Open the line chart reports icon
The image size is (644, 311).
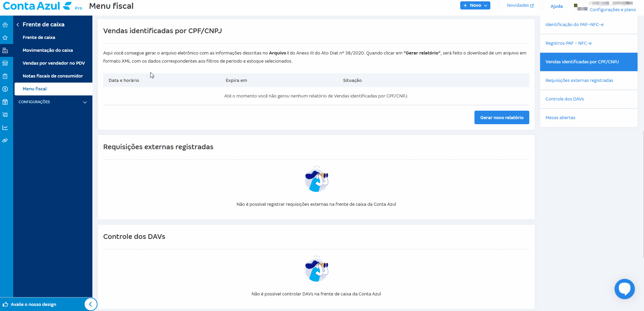coord(5,128)
